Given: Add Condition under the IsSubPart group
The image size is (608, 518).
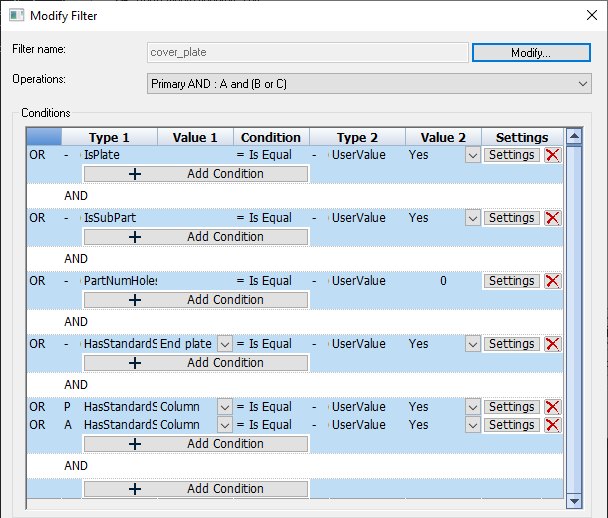Looking at the screenshot, I should (196, 237).
